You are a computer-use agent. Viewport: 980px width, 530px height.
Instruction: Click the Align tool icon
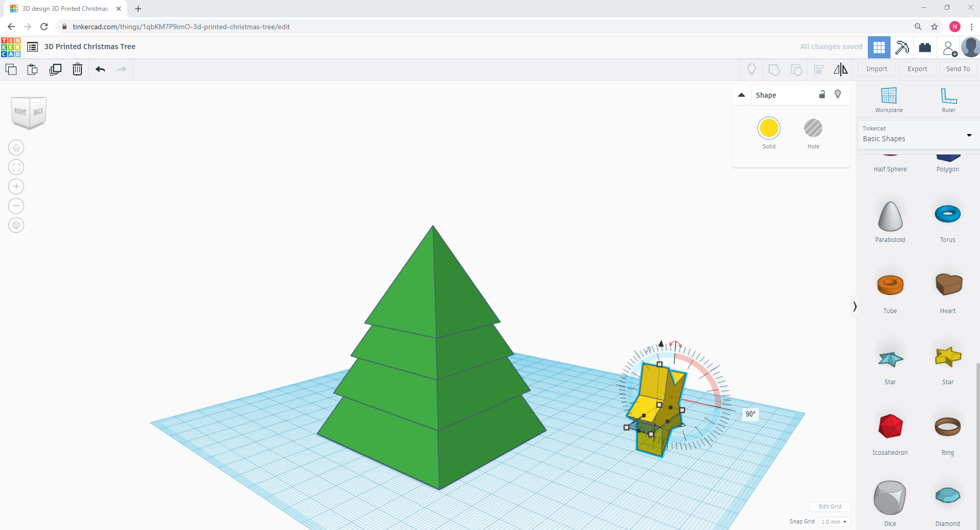pyautogui.click(x=819, y=70)
